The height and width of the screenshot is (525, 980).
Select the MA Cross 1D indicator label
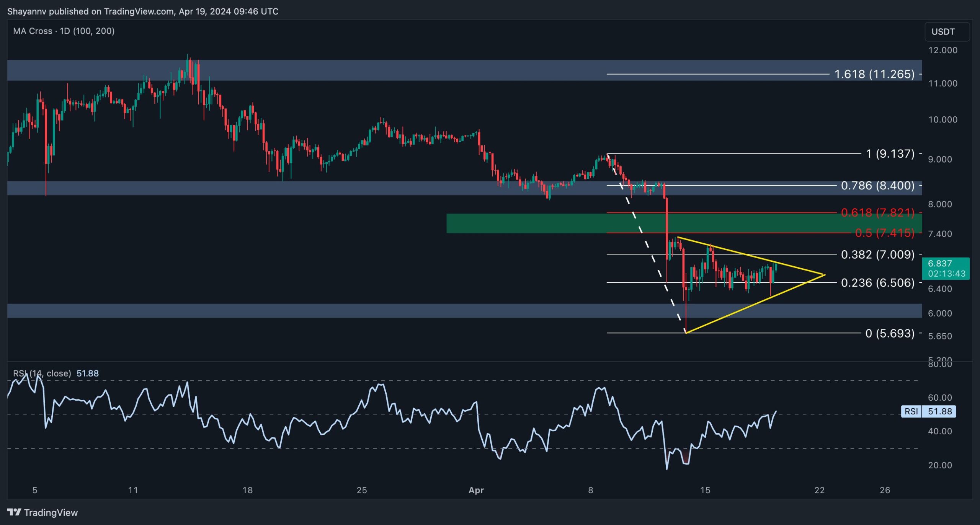(64, 31)
